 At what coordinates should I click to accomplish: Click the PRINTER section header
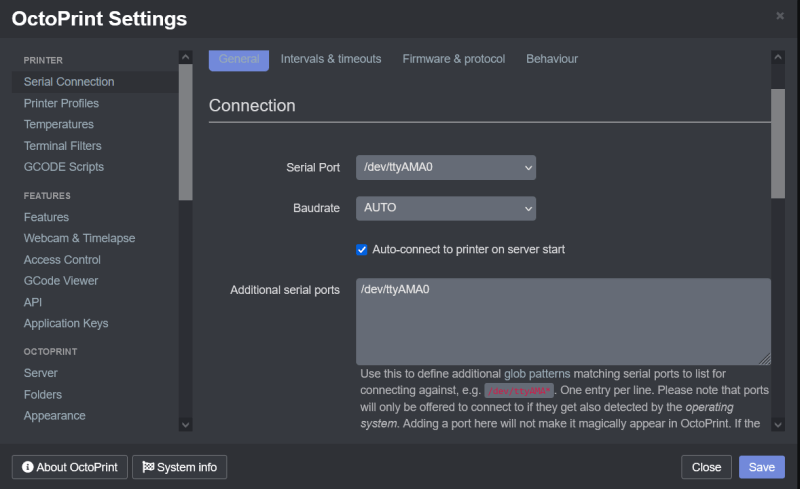coord(43,60)
